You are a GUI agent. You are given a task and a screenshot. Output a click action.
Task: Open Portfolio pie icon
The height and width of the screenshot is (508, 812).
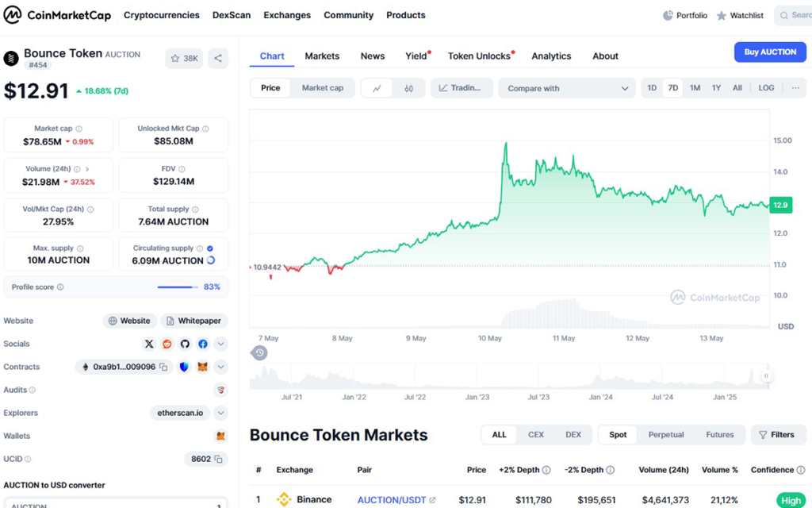point(668,16)
